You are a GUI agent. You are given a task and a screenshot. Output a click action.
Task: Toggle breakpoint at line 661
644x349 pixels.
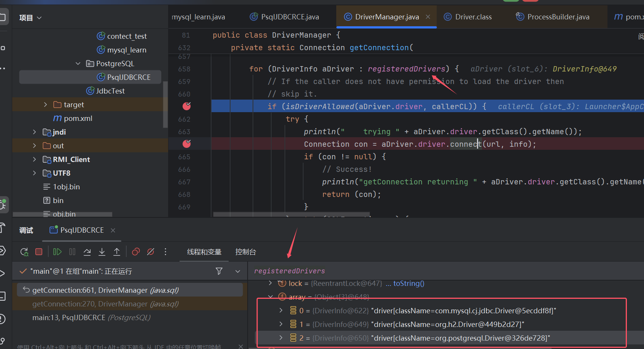tap(187, 106)
